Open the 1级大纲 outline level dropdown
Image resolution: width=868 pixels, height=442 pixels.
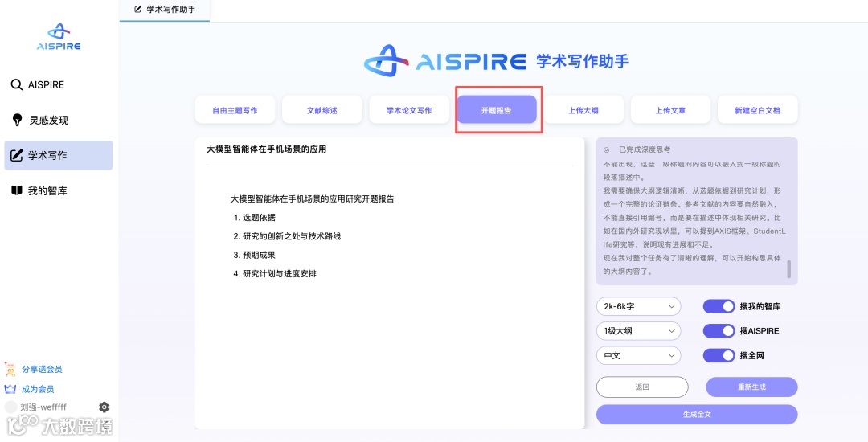[638, 331]
